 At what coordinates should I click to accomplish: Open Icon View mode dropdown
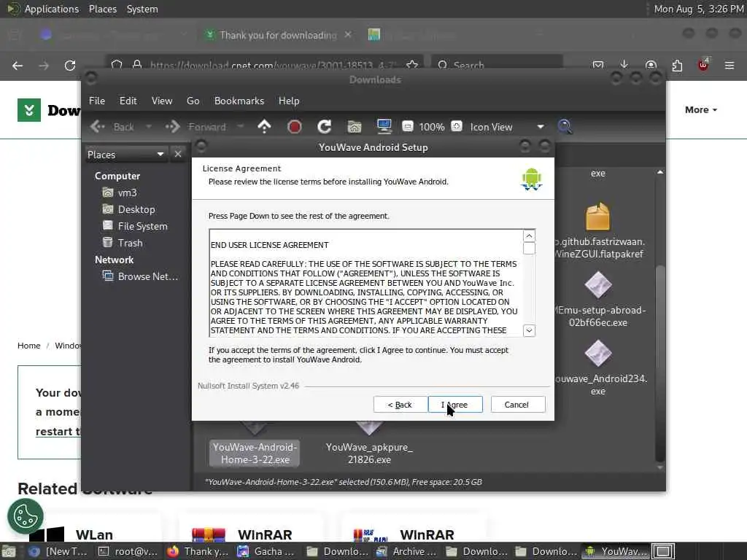coord(507,127)
